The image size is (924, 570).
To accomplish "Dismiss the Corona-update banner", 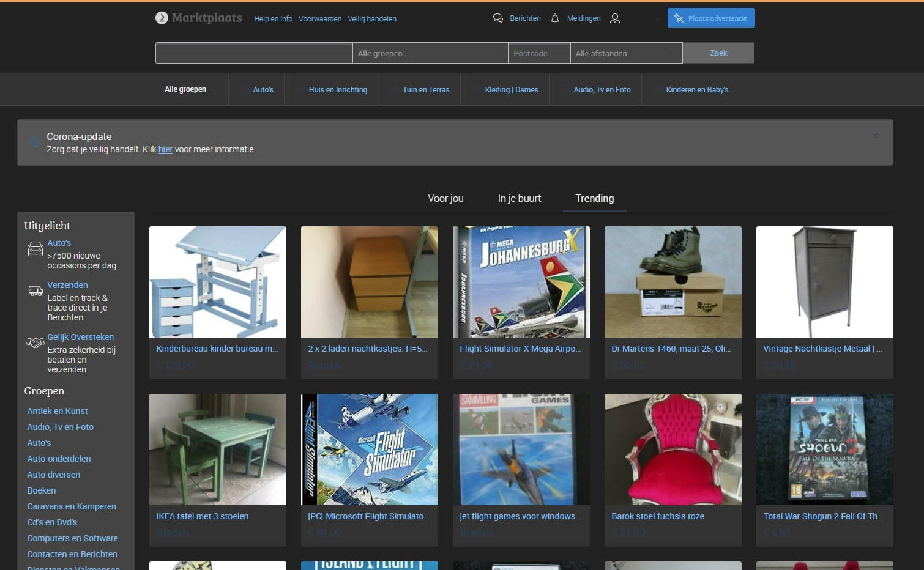I will pos(875,136).
